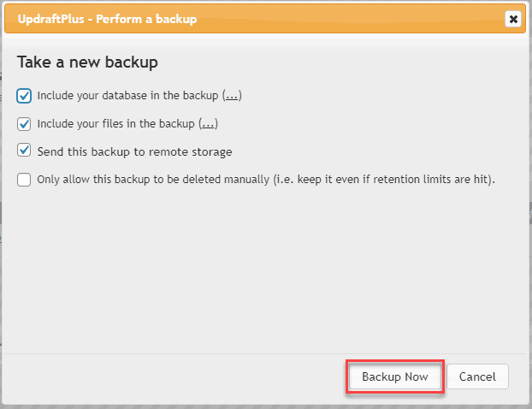
Task: Disable Send to remote storage checkbox
Action: click(24, 150)
